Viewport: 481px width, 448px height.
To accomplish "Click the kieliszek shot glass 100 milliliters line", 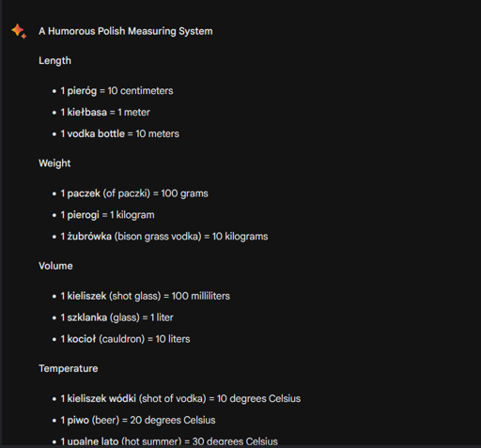I will point(146,296).
